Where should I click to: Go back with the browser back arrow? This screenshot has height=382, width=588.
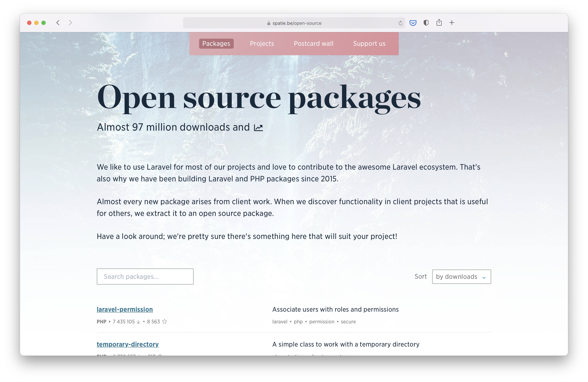click(x=58, y=23)
